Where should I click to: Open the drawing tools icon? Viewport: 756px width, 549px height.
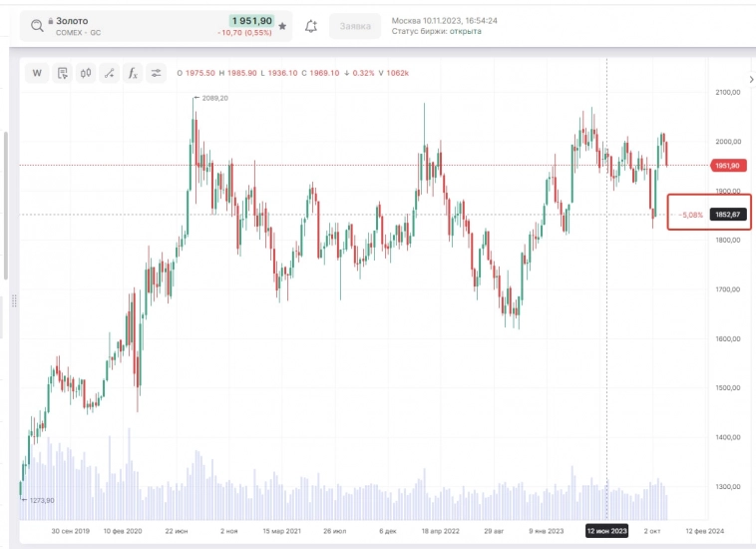click(109, 73)
